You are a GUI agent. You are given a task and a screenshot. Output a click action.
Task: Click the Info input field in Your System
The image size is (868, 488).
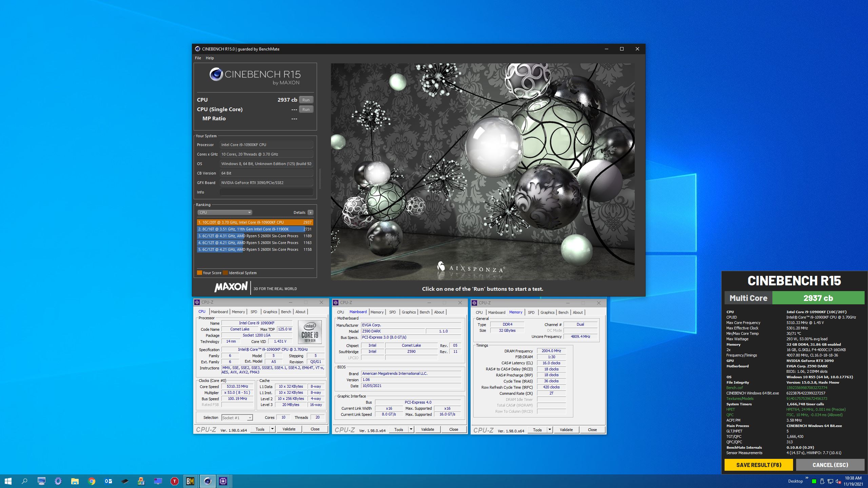tap(266, 192)
